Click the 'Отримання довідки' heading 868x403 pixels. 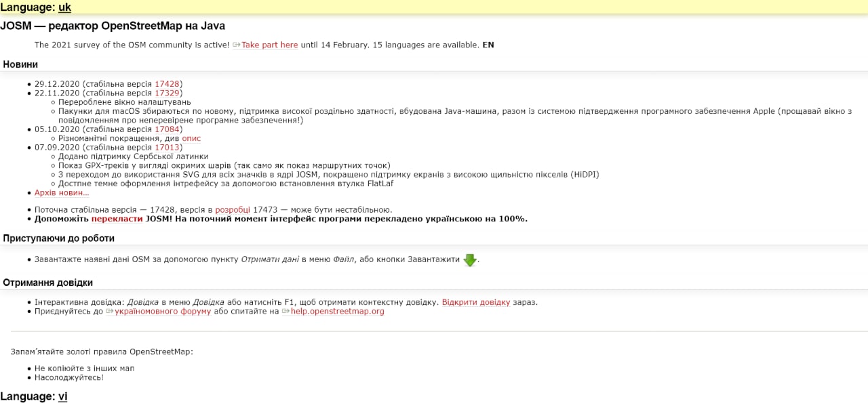(x=47, y=282)
